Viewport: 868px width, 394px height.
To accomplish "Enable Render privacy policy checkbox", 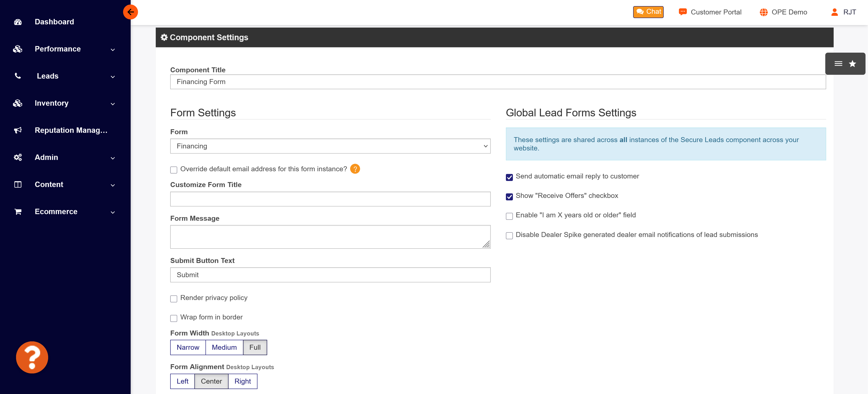I will (x=174, y=299).
